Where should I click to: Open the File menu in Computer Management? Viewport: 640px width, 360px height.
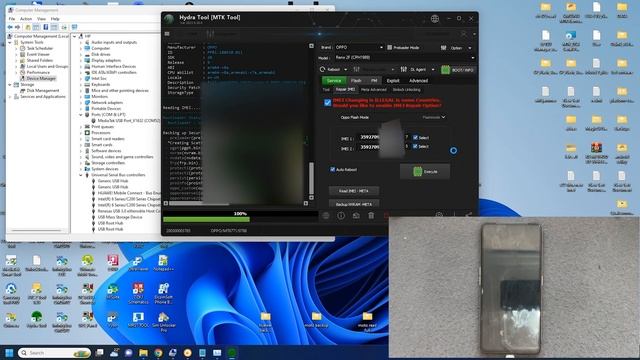(x=12, y=19)
